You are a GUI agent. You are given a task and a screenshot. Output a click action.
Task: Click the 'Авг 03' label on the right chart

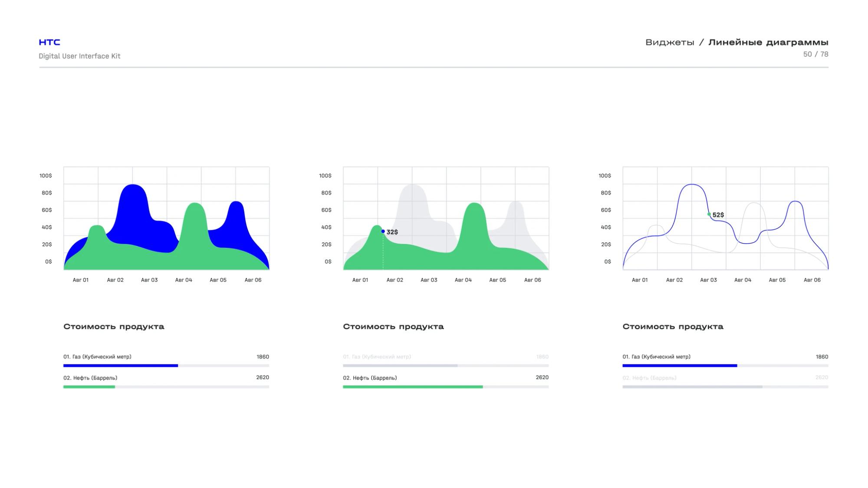coord(708,280)
